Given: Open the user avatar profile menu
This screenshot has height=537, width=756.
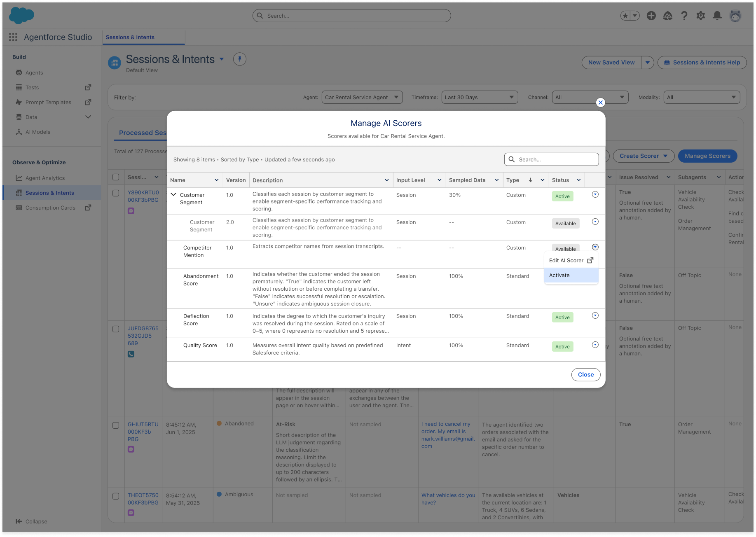Looking at the screenshot, I should tap(735, 16).
